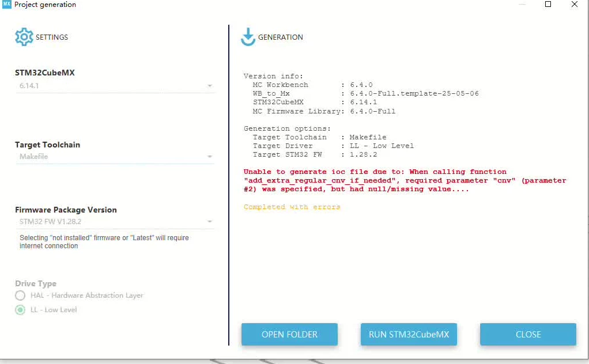This screenshot has height=364, width=589.
Task: Click the 'WB_to_Mx' template version line
Action: [365, 93]
